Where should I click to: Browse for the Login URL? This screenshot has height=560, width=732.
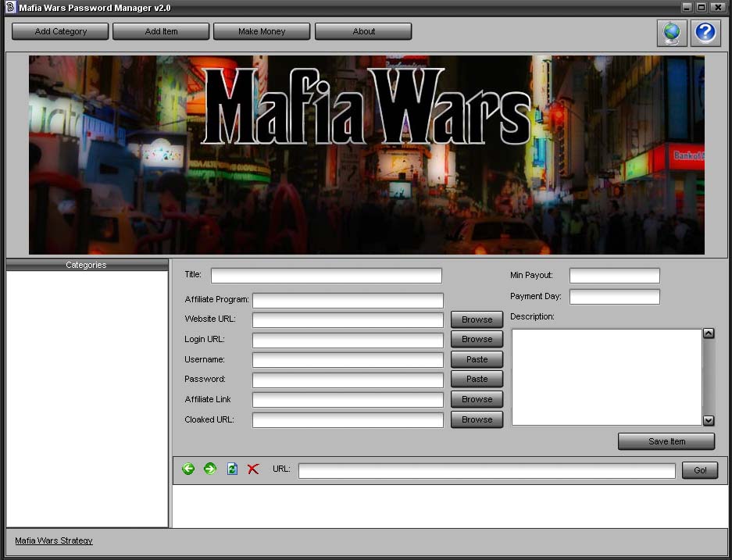[477, 339]
